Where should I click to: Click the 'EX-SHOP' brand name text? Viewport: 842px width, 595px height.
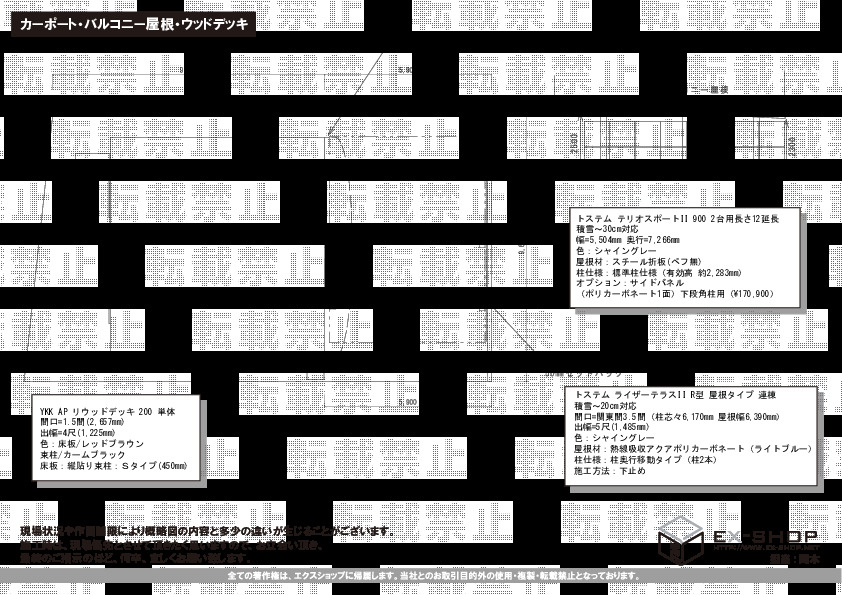[x=765, y=536]
